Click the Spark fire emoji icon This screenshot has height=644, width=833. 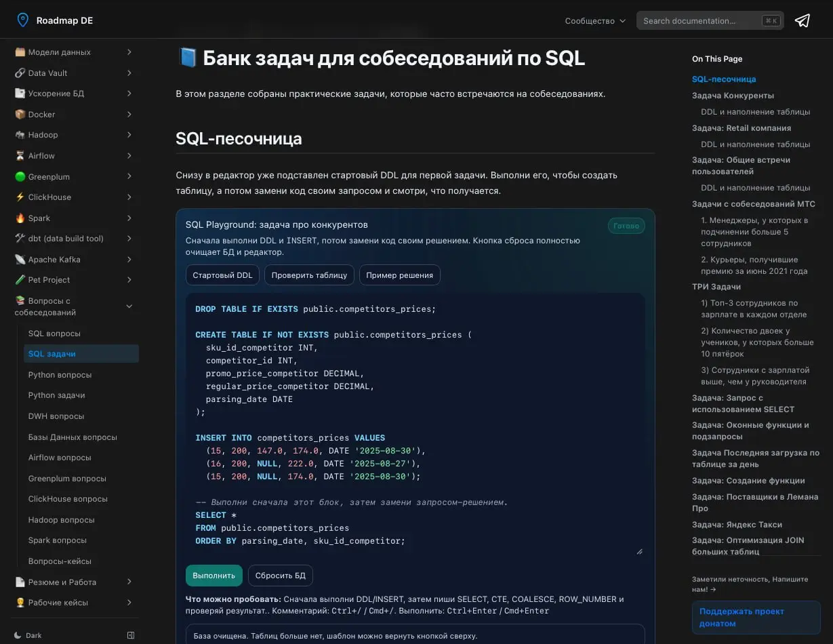[x=20, y=218]
